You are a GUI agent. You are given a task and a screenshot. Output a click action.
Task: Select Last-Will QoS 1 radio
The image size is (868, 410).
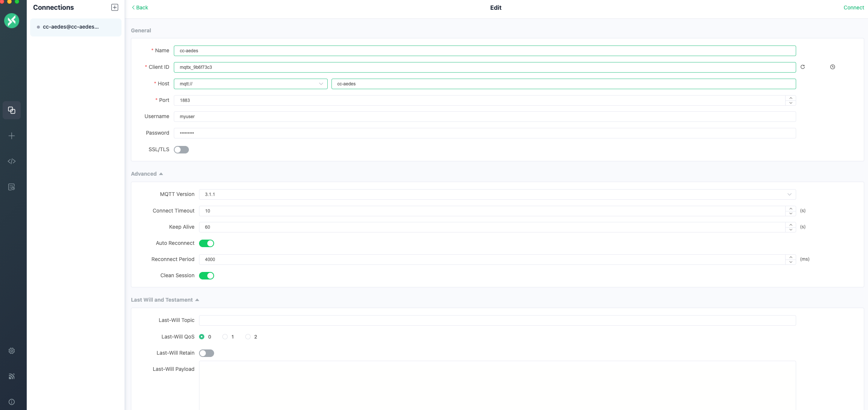225,337
